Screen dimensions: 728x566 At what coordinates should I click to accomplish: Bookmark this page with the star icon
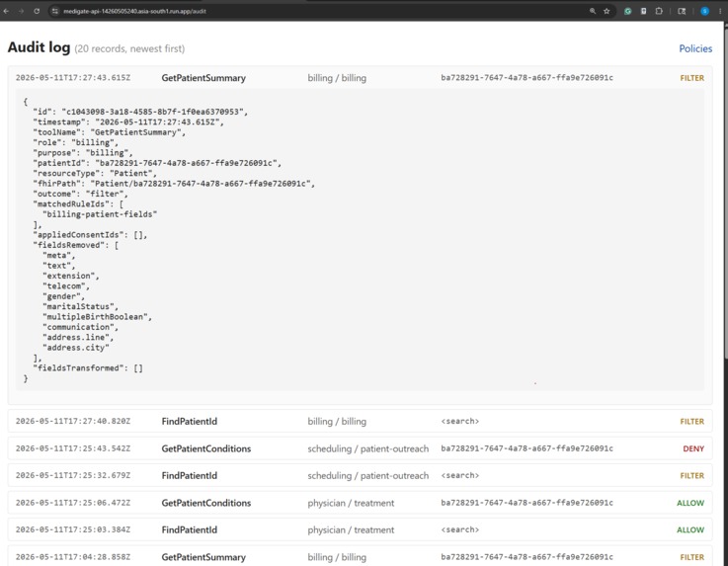pos(607,11)
